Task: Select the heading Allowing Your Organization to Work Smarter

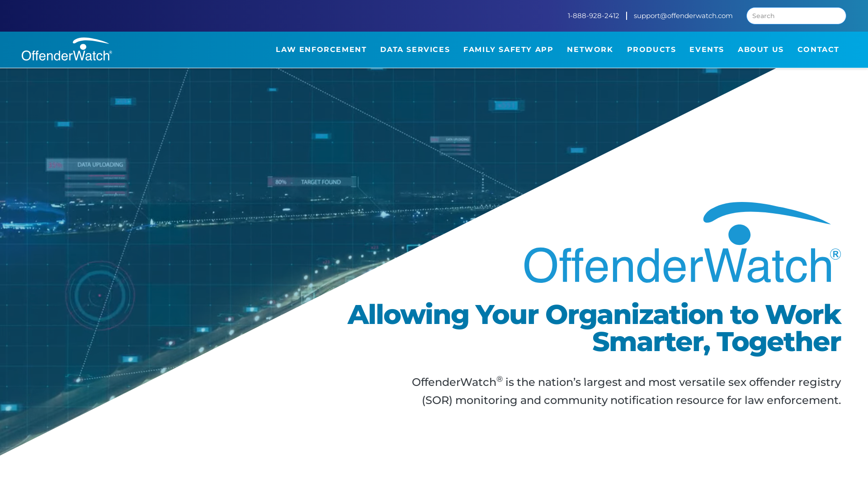Action: click(x=594, y=328)
